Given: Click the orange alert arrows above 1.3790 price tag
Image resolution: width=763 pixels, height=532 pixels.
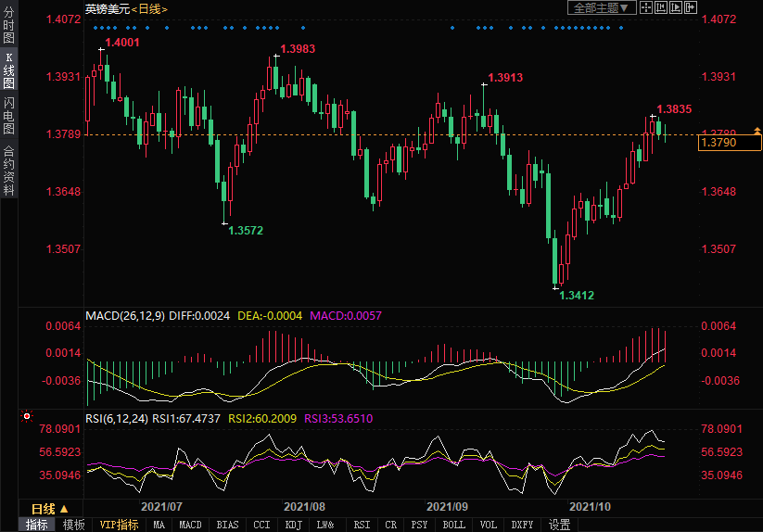Looking at the screenshot, I should [x=757, y=133].
